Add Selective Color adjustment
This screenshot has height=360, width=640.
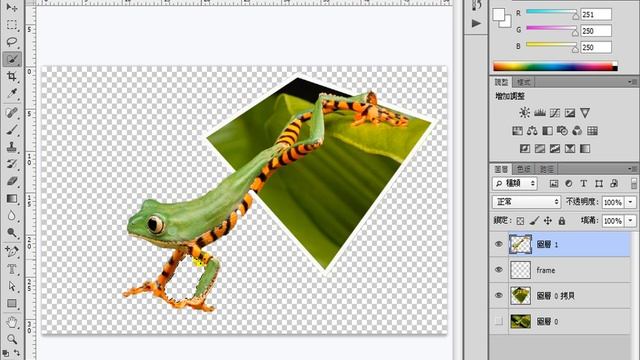(570, 149)
